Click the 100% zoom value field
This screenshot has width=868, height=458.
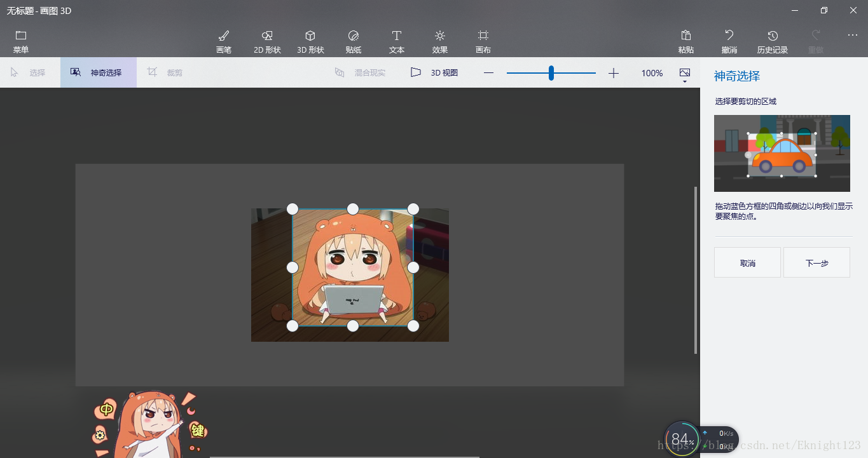pos(652,73)
